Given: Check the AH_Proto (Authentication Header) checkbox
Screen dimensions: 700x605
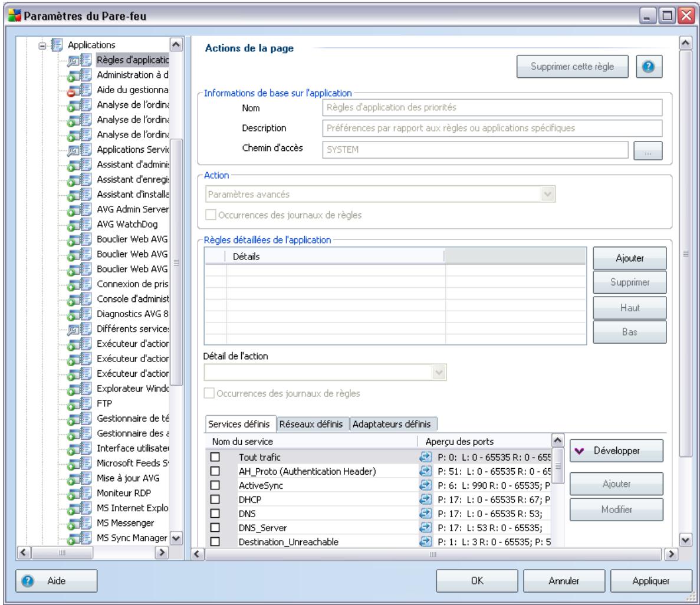Looking at the screenshot, I should [x=215, y=471].
